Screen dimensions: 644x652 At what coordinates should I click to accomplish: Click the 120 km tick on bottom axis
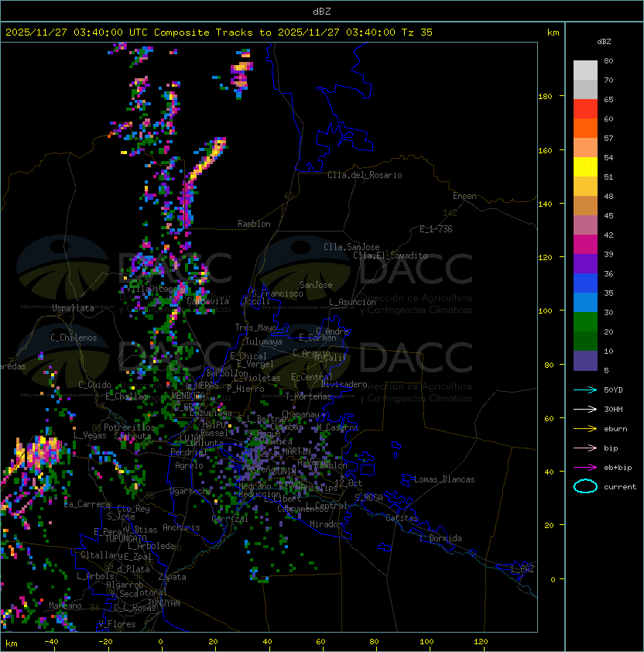tap(481, 642)
